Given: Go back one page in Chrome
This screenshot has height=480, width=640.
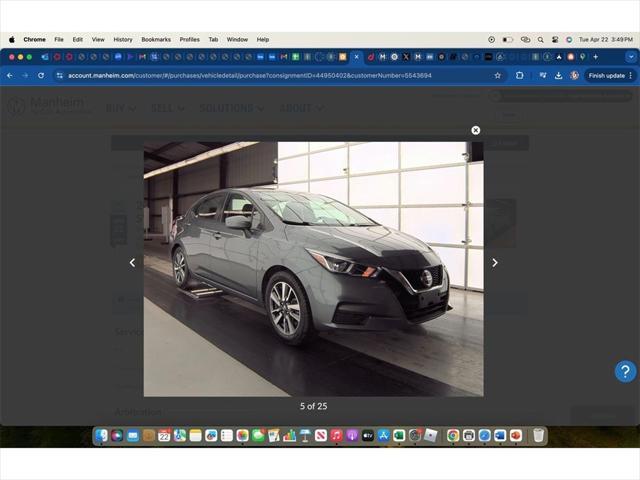Looking at the screenshot, I should tap(10, 76).
